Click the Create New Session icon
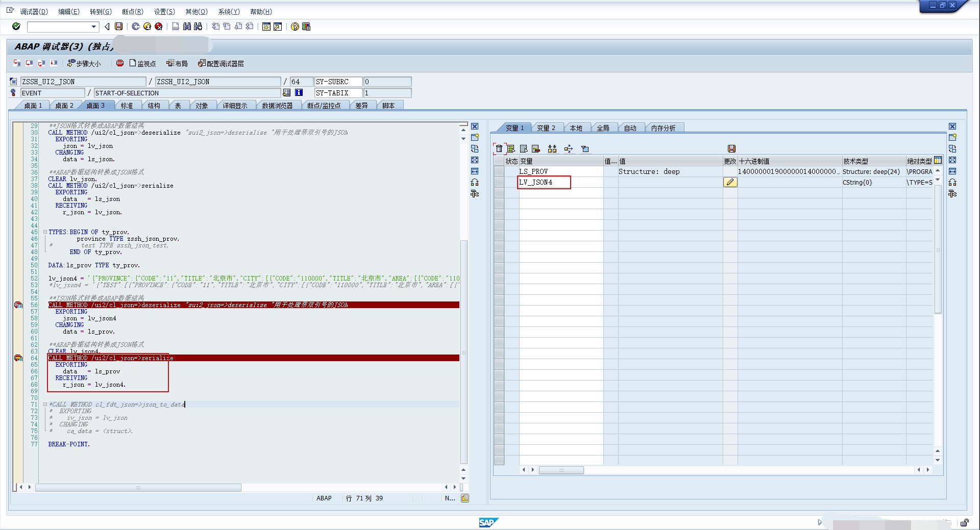This screenshot has height=530, width=980. tap(266, 27)
